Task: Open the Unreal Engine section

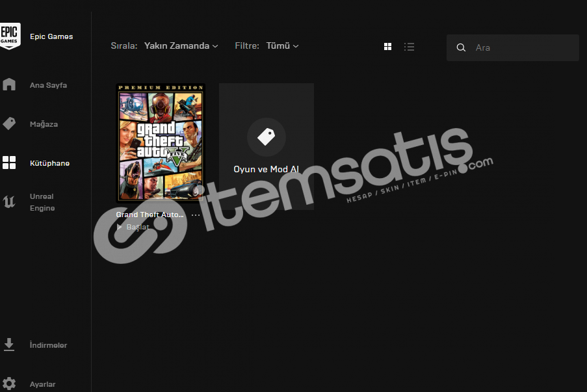Action: (42, 202)
